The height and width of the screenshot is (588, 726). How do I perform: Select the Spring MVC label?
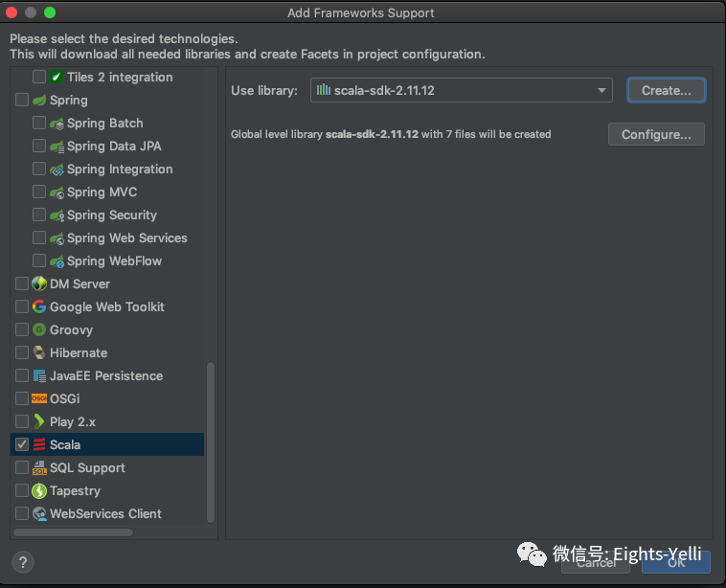[x=102, y=192]
